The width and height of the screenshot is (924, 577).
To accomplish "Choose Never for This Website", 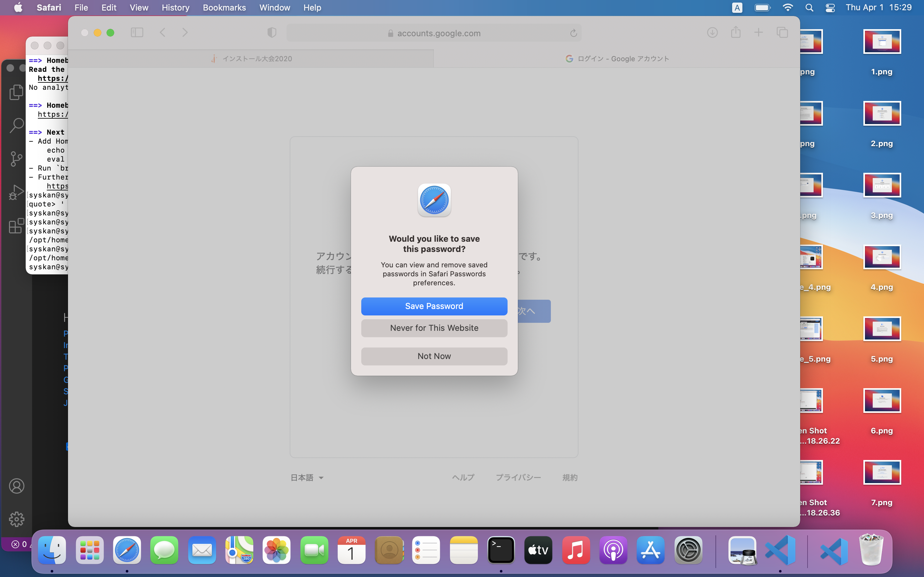I will pos(434,328).
